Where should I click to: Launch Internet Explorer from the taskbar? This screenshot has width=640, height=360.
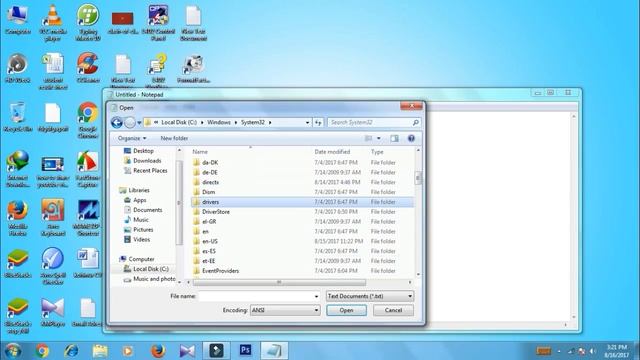pyautogui.click(x=71, y=351)
